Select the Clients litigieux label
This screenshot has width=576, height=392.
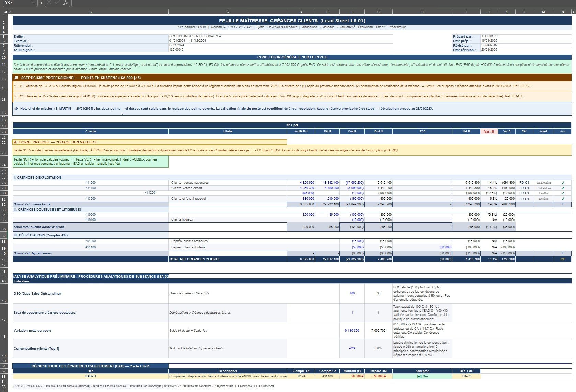click(x=182, y=219)
